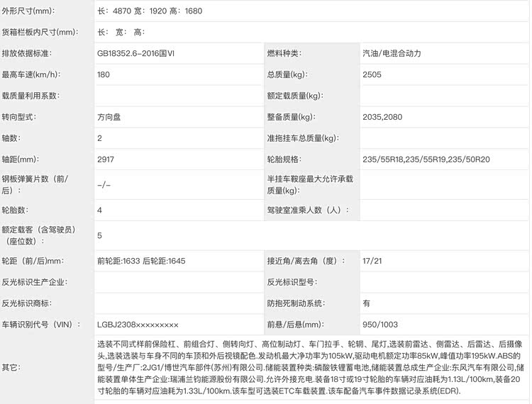Click the 货箱栏板内尺寸(mm) row label

point(38,33)
